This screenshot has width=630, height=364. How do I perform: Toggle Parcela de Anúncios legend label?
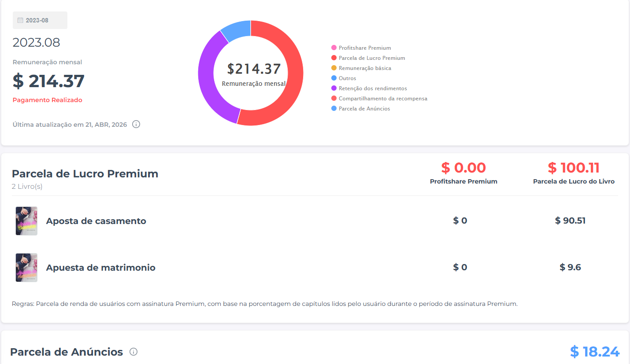(x=364, y=109)
